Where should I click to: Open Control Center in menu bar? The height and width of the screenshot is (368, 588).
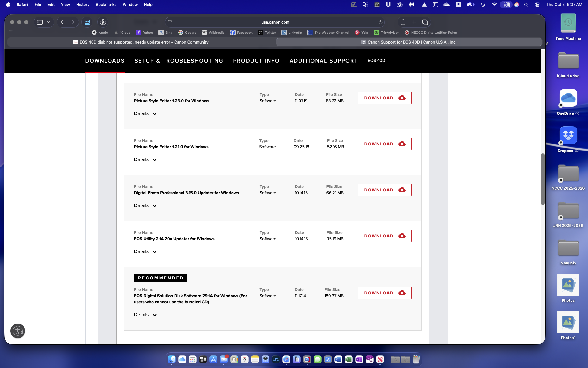537,5
